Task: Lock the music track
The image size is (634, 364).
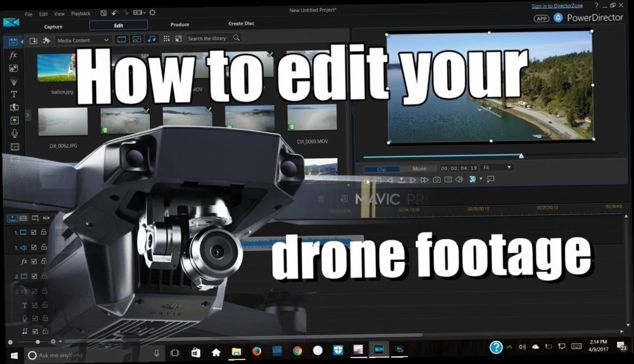Action: click(44, 332)
